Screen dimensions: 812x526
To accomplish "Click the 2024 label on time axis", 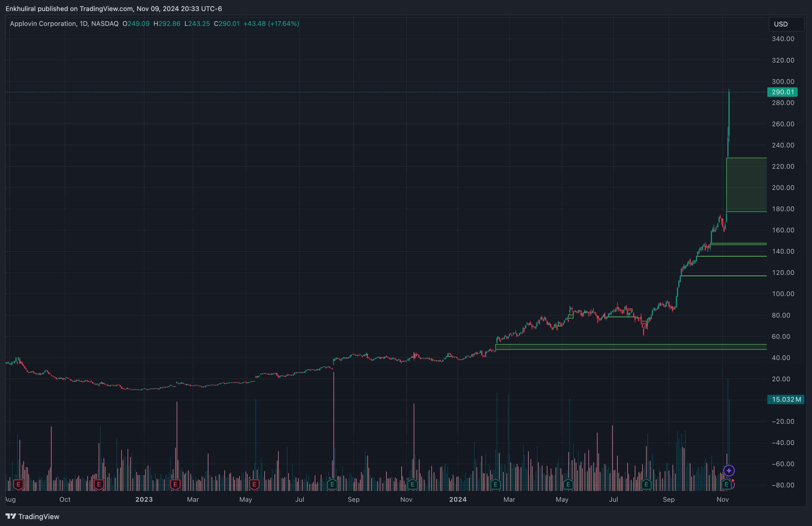I will (x=458, y=499).
